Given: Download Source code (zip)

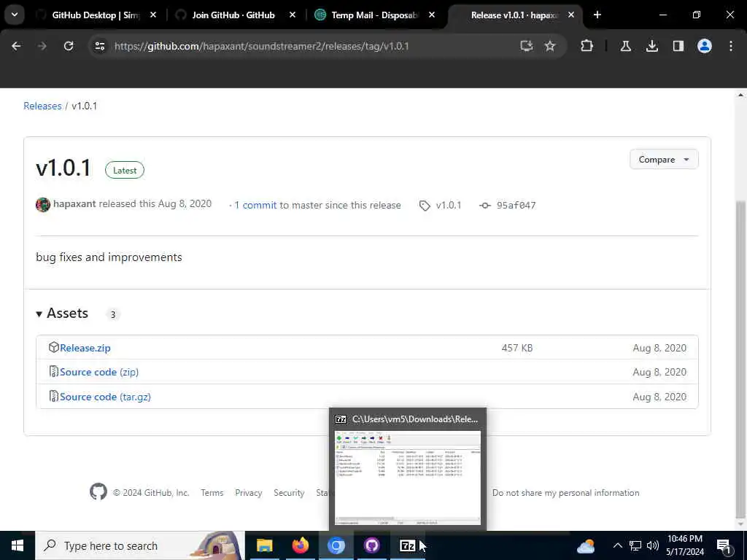Looking at the screenshot, I should [99, 372].
